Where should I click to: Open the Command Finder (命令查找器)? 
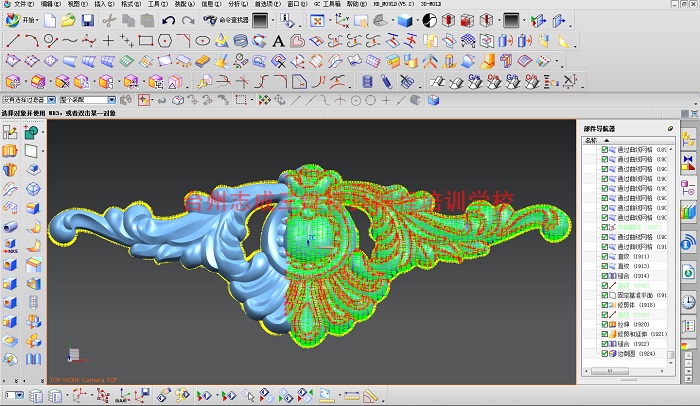click(226, 20)
